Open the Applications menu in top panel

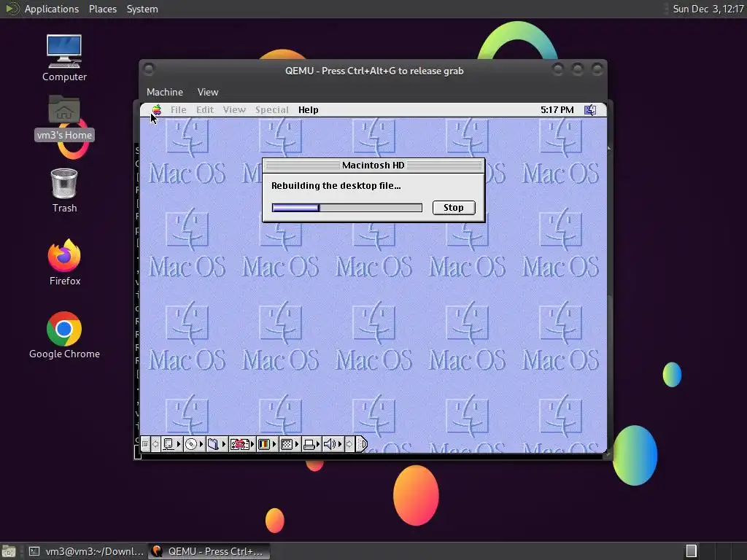(52, 9)
